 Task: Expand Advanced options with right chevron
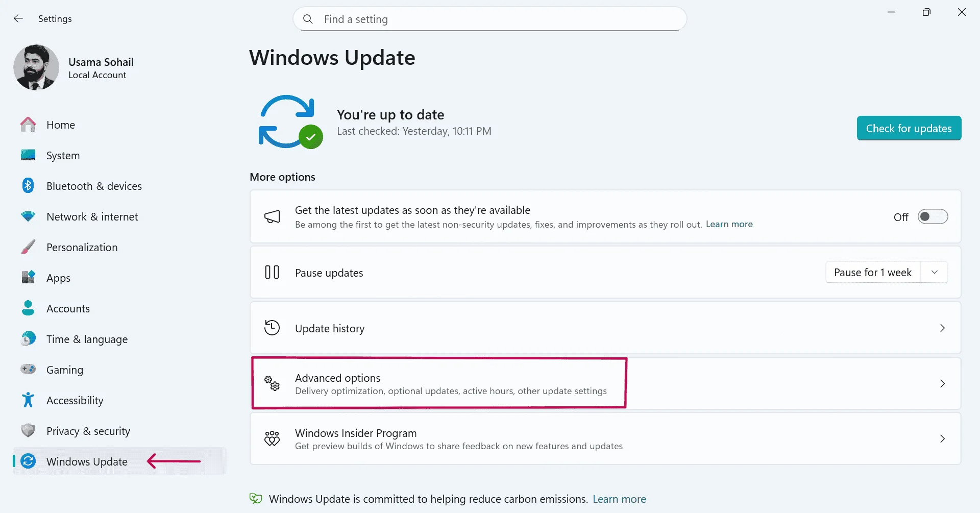click(x=942, y=384)
